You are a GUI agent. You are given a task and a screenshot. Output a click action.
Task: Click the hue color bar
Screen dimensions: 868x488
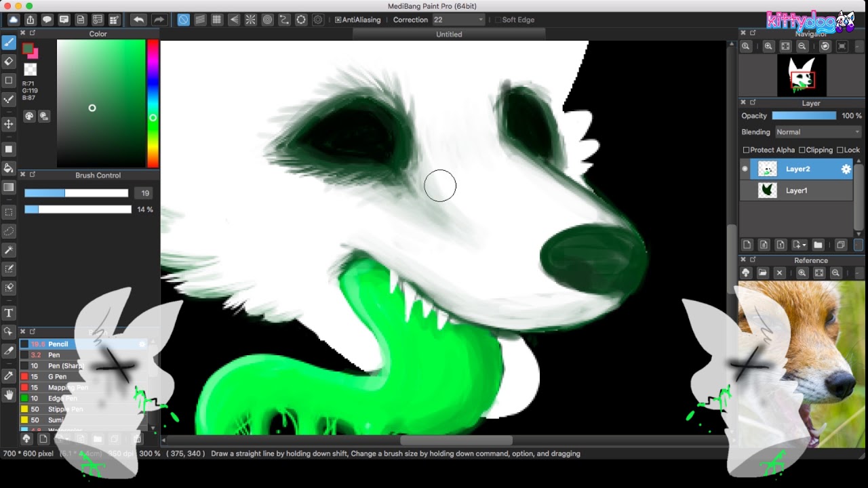point(153,103)
